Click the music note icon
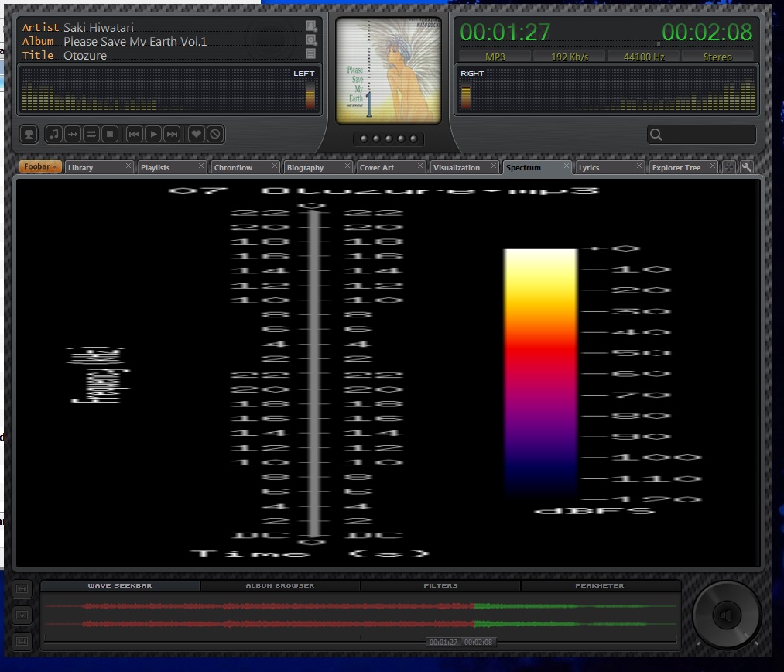Screen dimensions: 784x672 [x=54, y=135]
